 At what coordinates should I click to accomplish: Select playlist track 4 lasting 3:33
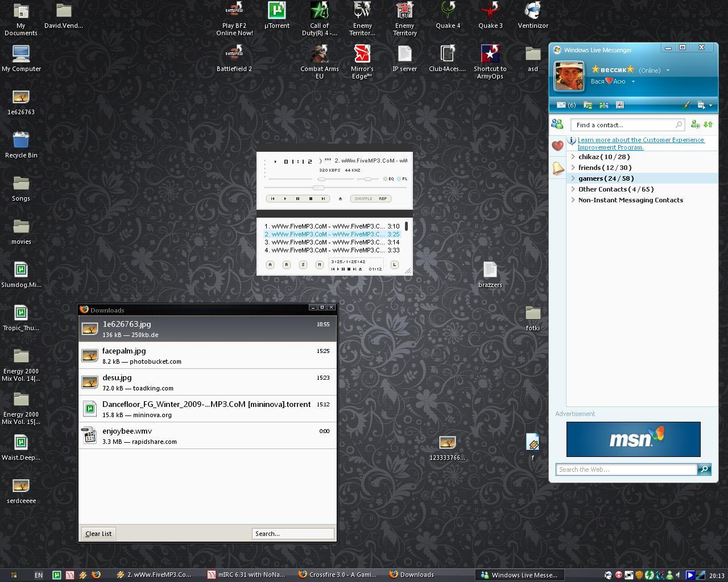click(332, 250)
